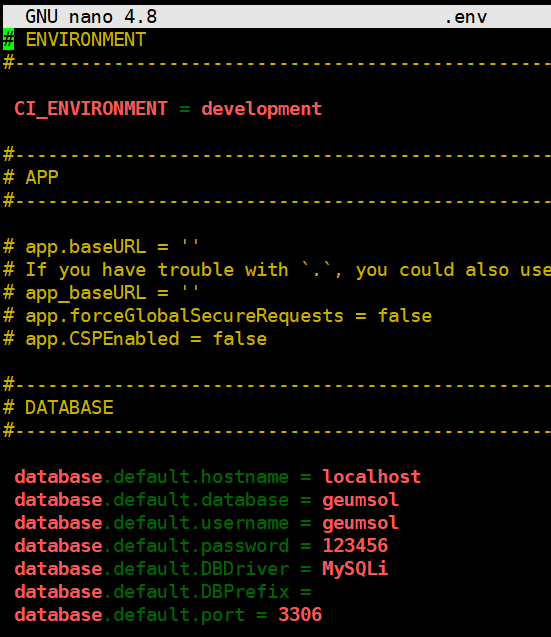Click the '# app.baseURL' commented line

[102, 247]
